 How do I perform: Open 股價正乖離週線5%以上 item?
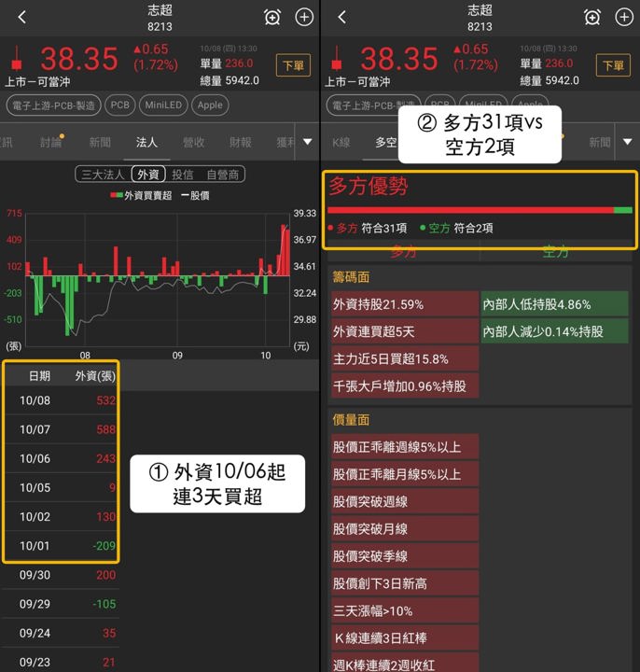[x=404, y=447]
